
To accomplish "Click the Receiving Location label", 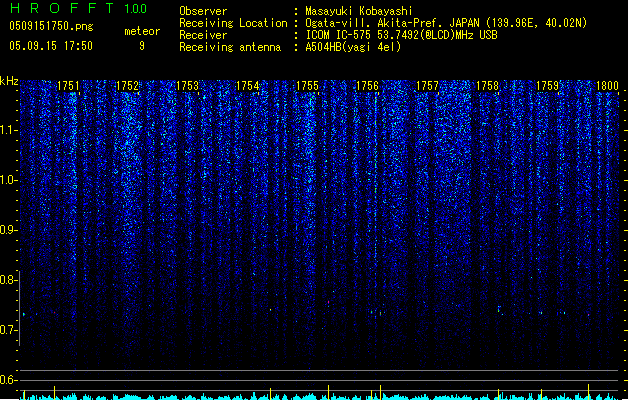I will click(x=233, y=23).
